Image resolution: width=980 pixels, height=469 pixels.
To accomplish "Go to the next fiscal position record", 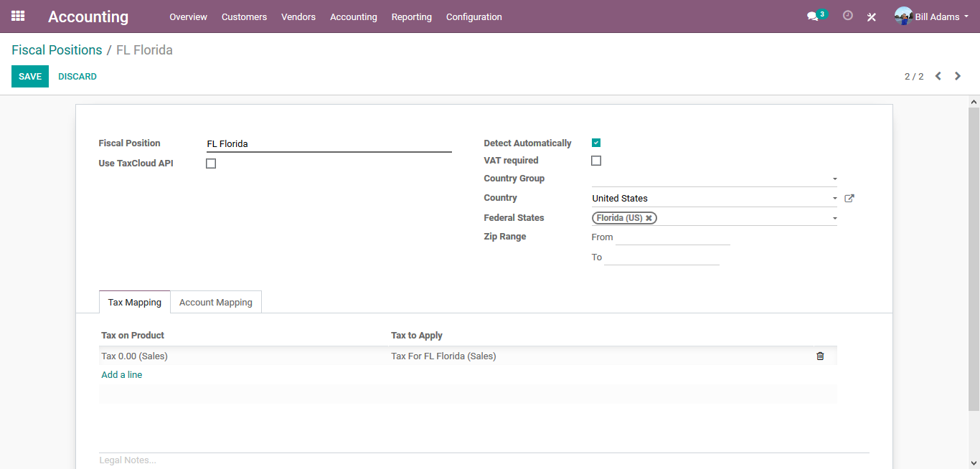I will point(958,76).
